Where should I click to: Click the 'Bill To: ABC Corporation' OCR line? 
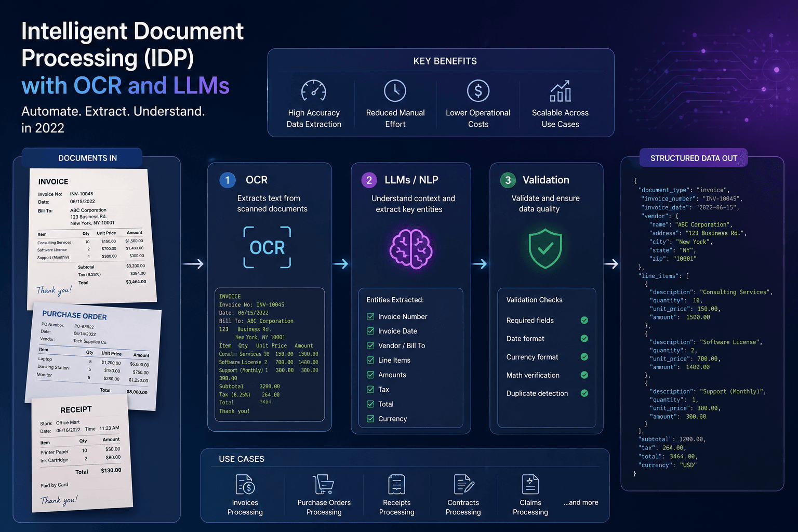256,321
